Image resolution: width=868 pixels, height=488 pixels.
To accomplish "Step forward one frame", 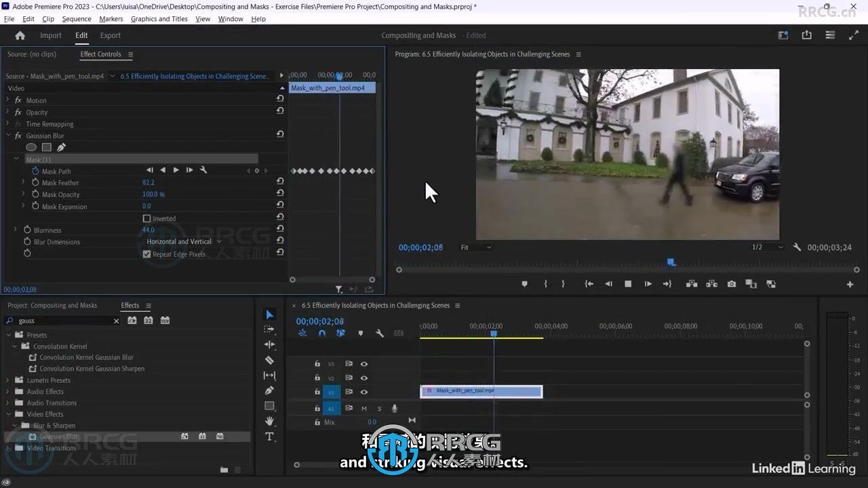I will [x=648, y=284].
